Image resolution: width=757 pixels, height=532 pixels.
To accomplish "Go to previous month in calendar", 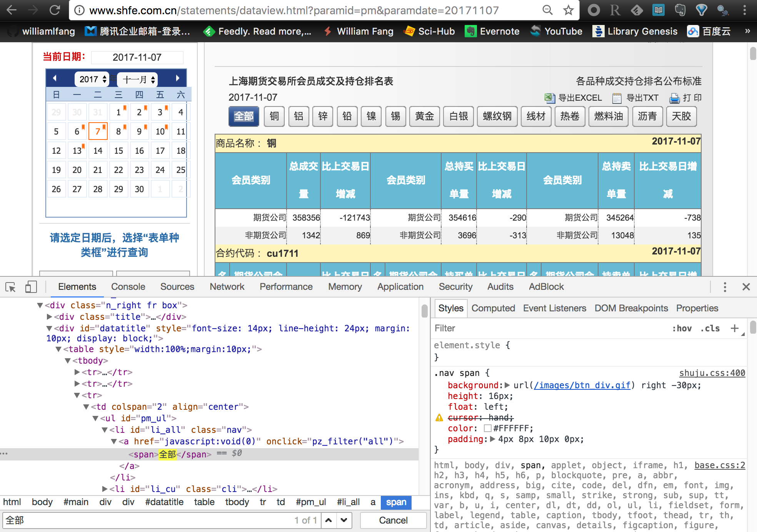I will point(55,79).
